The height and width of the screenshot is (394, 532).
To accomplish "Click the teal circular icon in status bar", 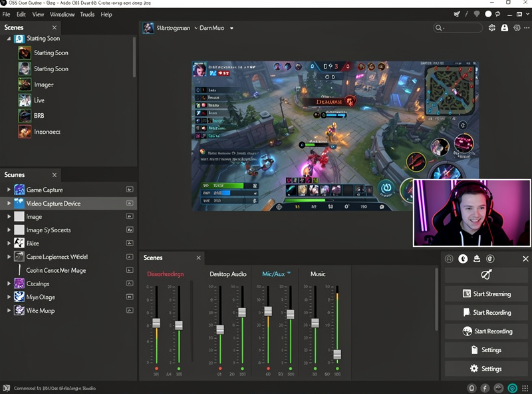I will pos(512,388).
